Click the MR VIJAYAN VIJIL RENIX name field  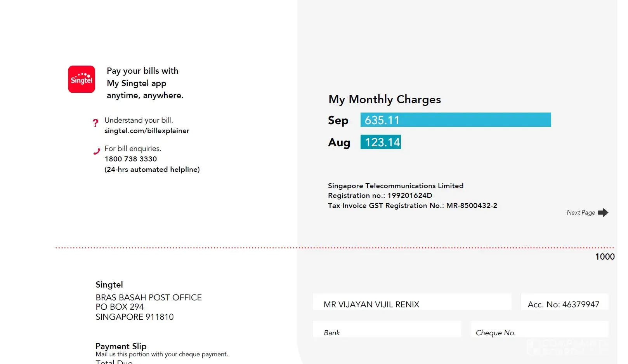point(411,302)
